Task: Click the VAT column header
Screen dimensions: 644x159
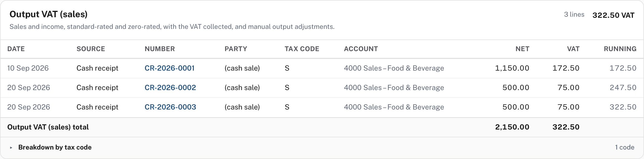Action: coord(573,49)
